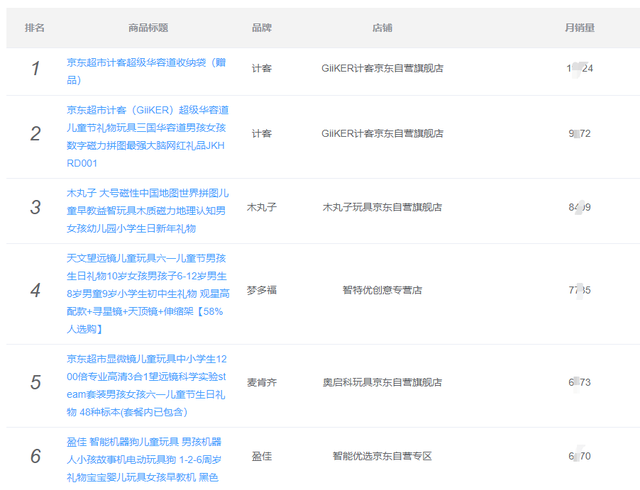The width and height of the screenshot is (640, 490).
Task: Open the 计客（GiiKER）超级华容道 product link in row 2
Action: tap(147, 137)
